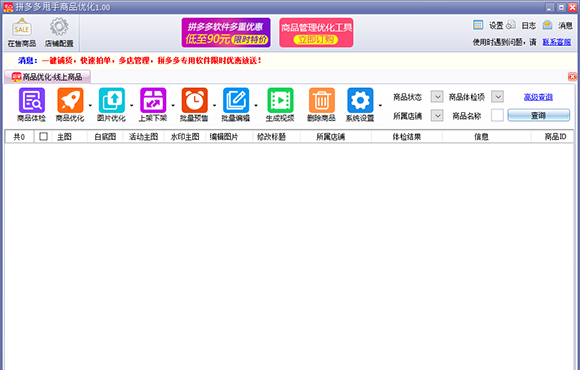Expand arrow next to 批量预售
The height and width of the screenshot is (370, 580).
point(214,105)
